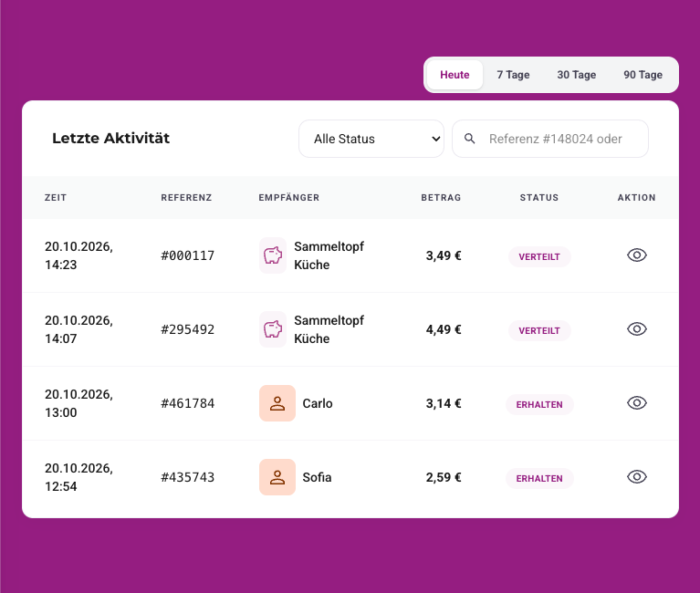Switch to the Heute tab
The height and width of the screenshot is (593, 700).
tap(454, 75)
